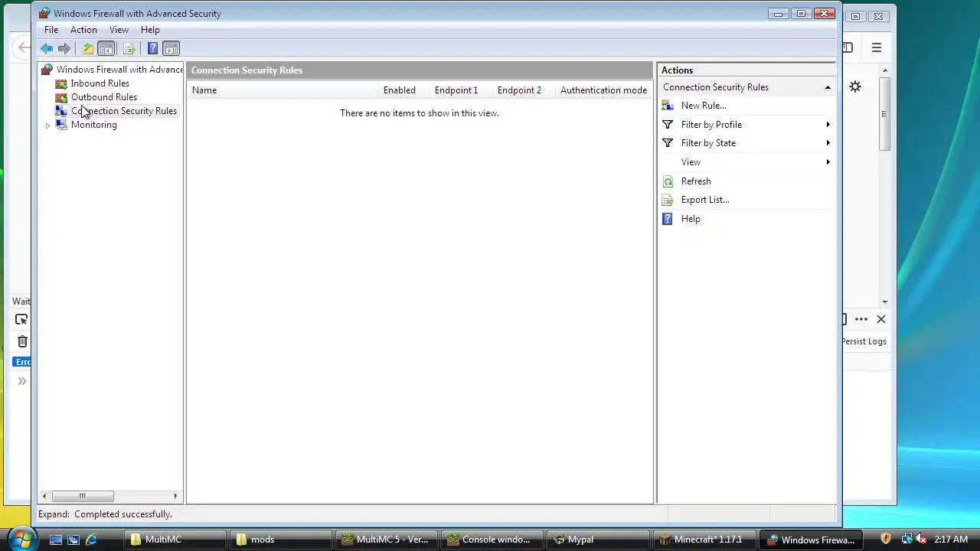The width and height of the screenshot is (980, 551).
Task: Click the tree pane horizontal scrollbar thumb
Action: 82,496
